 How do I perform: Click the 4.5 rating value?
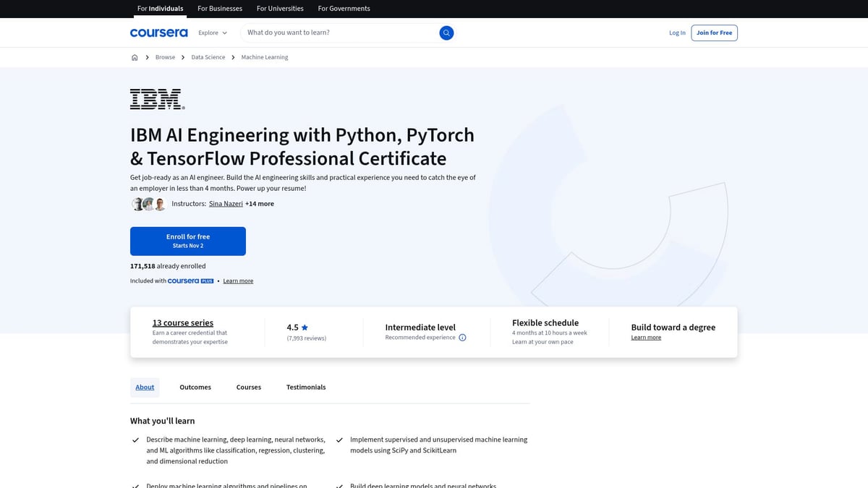tap(292, 328)
